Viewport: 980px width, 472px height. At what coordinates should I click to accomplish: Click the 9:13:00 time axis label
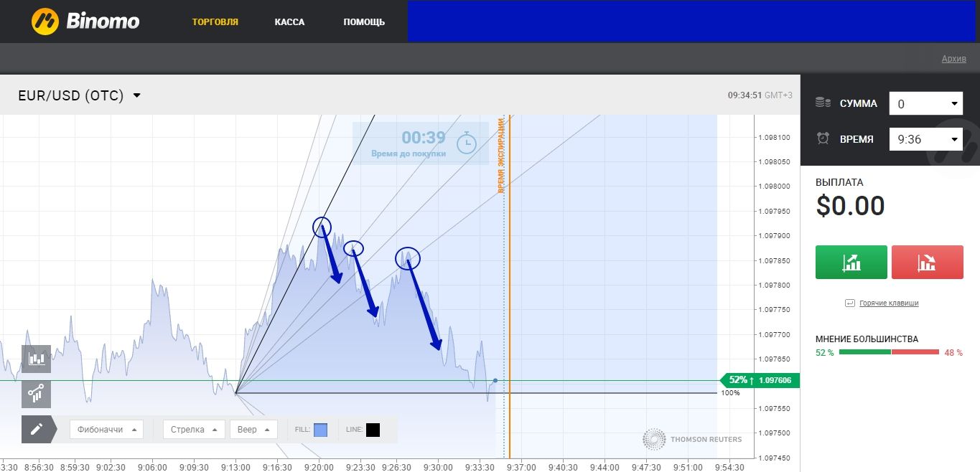[235, 467]
